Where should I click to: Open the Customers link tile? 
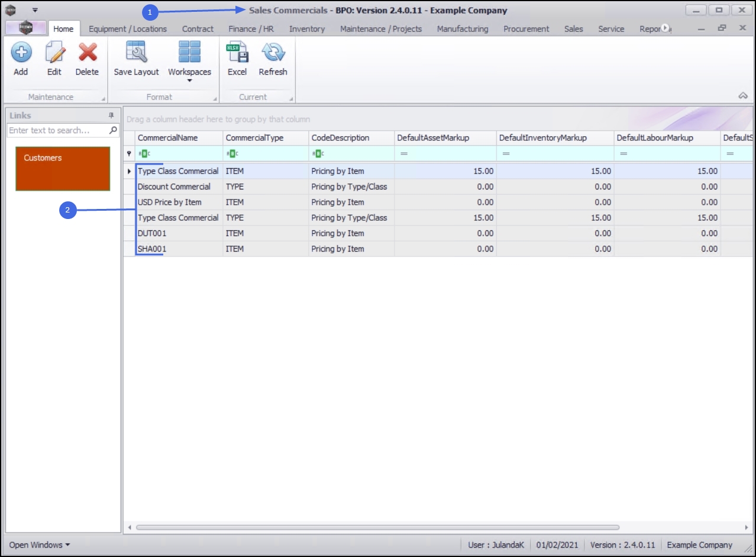click(x=63, y=169)
